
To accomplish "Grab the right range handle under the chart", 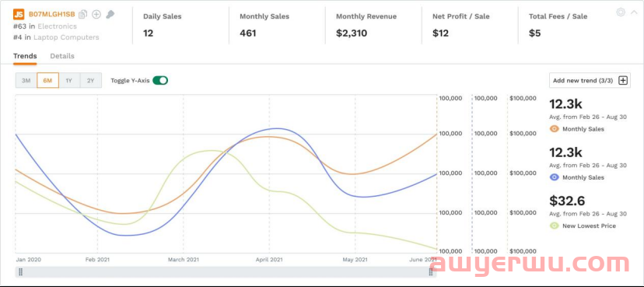I will coord(431,272).
